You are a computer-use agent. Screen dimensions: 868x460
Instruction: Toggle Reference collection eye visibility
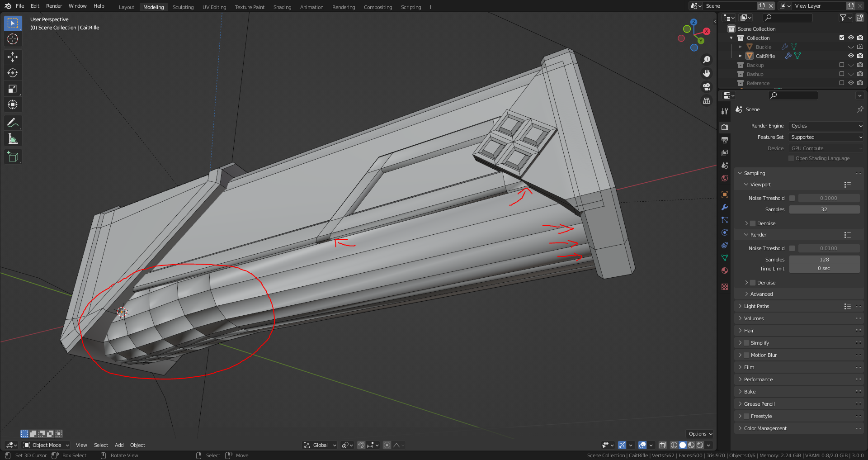tap(851, 83)
